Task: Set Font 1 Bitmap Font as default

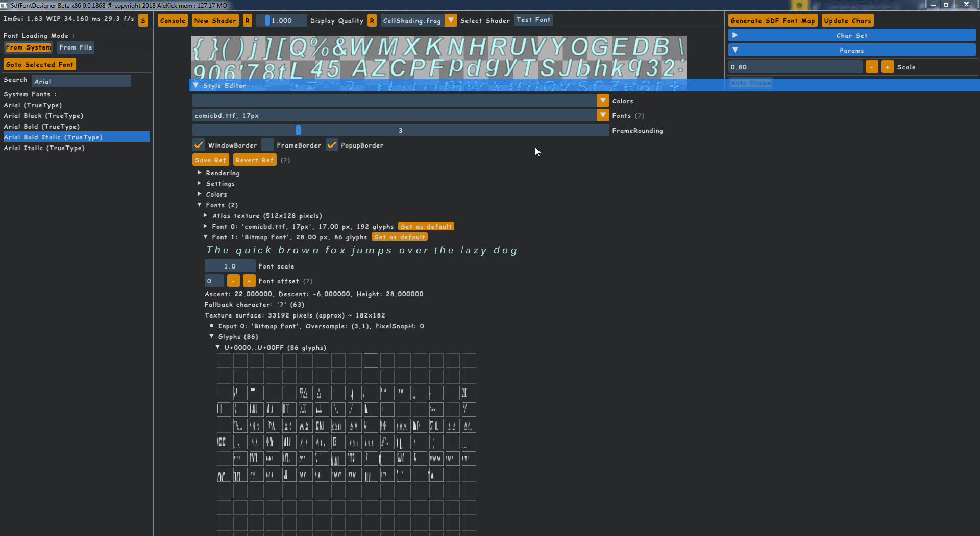Action: pyautogui.click(x=400, y=237)
